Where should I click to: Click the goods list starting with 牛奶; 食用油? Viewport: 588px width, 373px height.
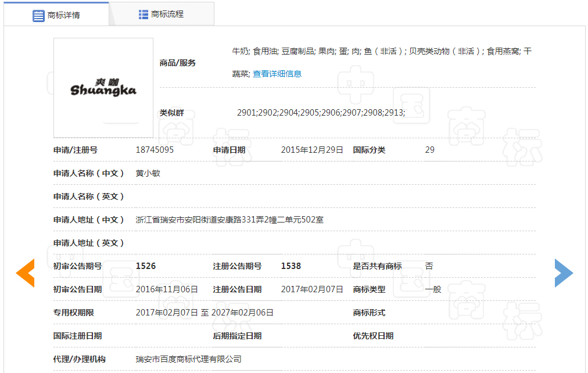[x=382, y=62]
